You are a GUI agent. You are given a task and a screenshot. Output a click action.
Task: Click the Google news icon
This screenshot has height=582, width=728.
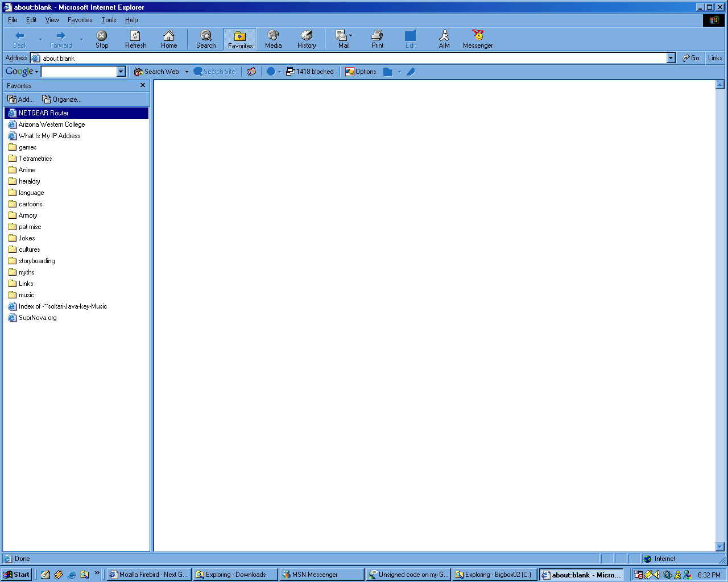pos(251,72)
